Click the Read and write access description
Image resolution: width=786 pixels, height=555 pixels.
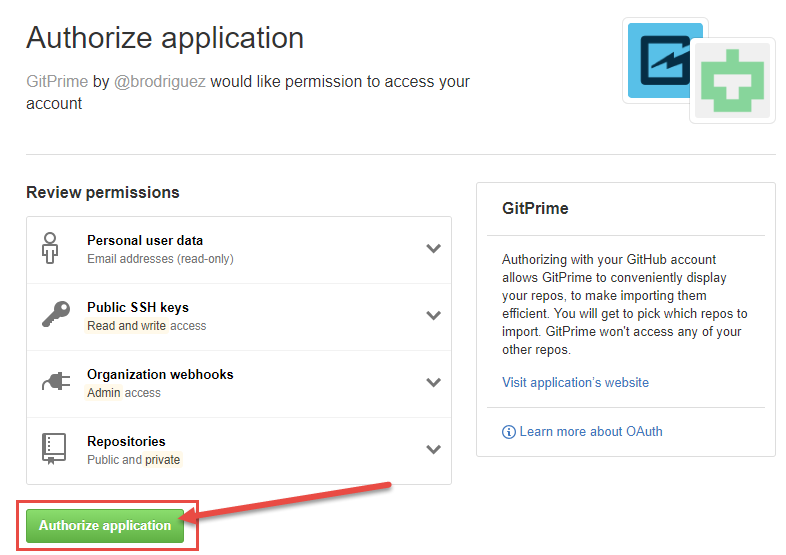click(146, 326)
